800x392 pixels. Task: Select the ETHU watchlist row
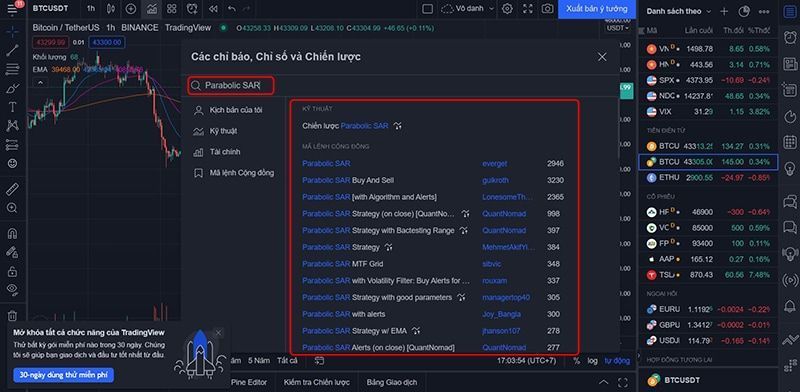click(709, 177)
